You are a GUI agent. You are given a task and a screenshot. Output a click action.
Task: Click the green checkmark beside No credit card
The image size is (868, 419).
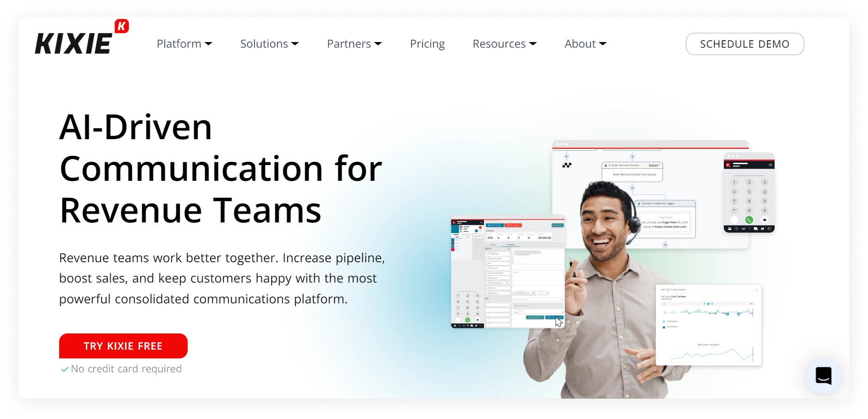pyautogui.click(x=65, y=370)
